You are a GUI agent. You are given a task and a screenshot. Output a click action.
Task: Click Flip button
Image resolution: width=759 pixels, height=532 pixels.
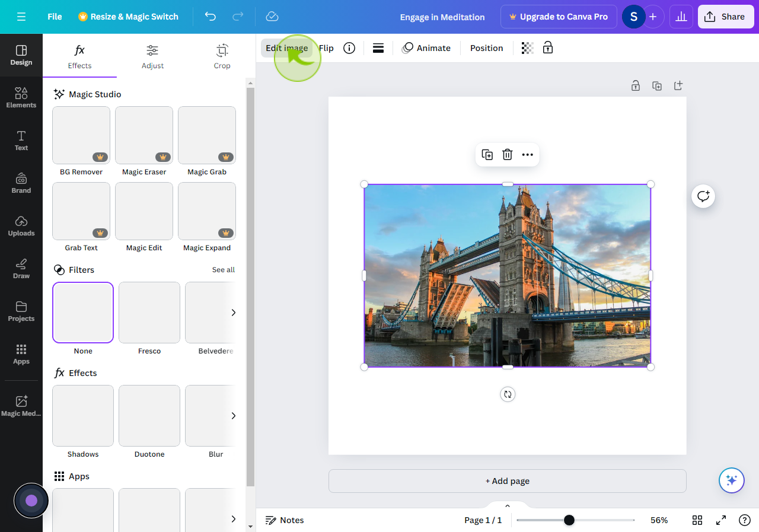(x=326, y=48)
